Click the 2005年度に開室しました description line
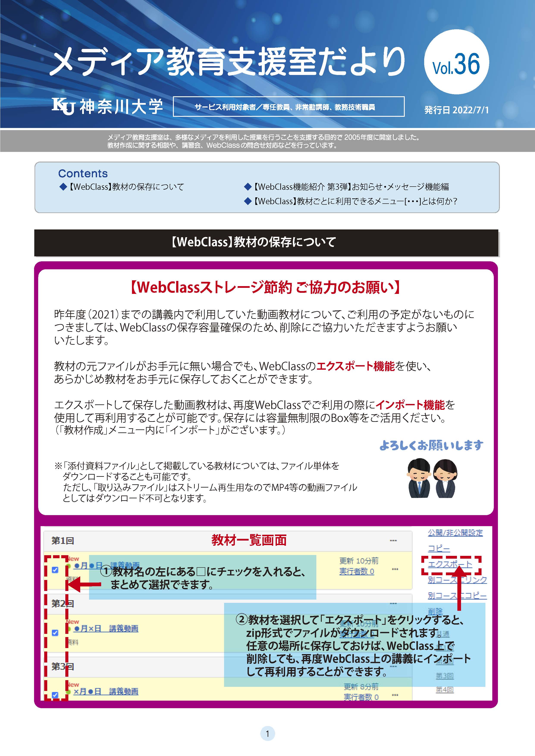This screenshot has width=535, height=756. click(264, 138)
